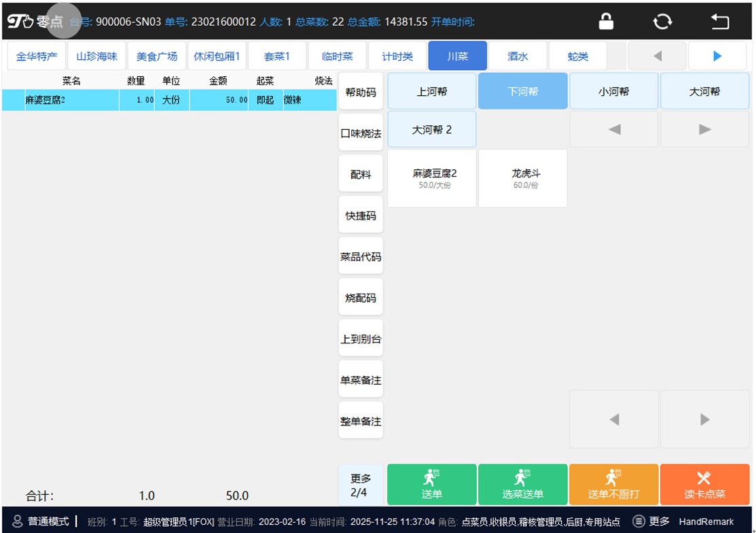Viewport: 756px width, 533px height.
Task: Click the 单菜备注 dish note button
Action: [x=361, y=380]
